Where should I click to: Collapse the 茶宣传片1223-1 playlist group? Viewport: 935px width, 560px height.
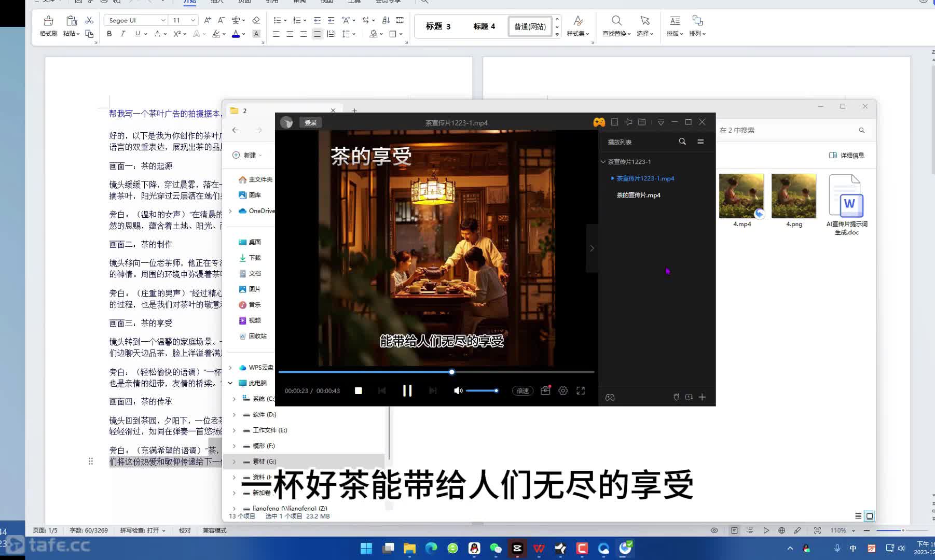pyautogui.click(x=603, y=162)
